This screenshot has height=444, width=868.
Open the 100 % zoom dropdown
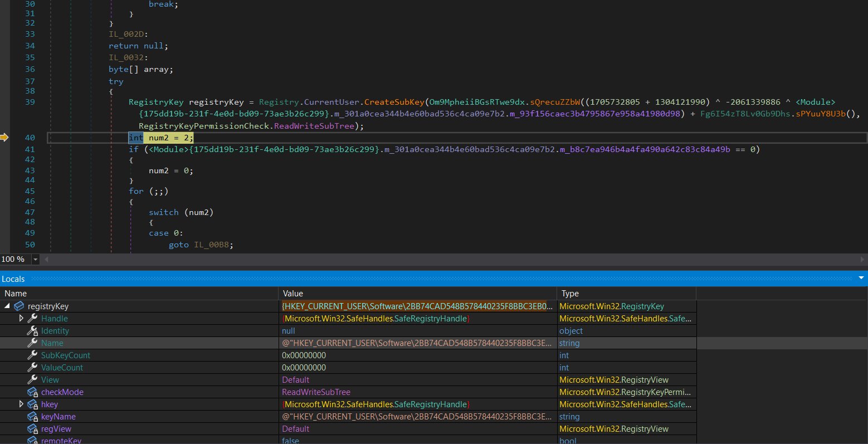click(x=36, y=260)
